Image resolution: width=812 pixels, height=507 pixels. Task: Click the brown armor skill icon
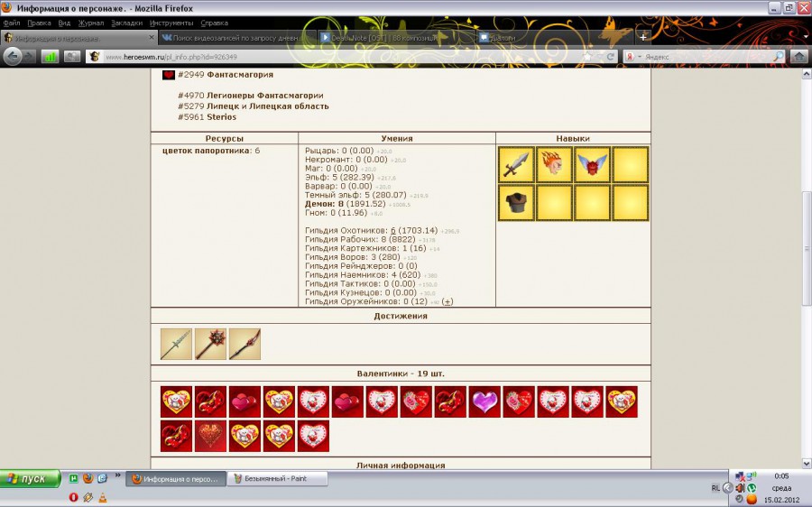515,202
